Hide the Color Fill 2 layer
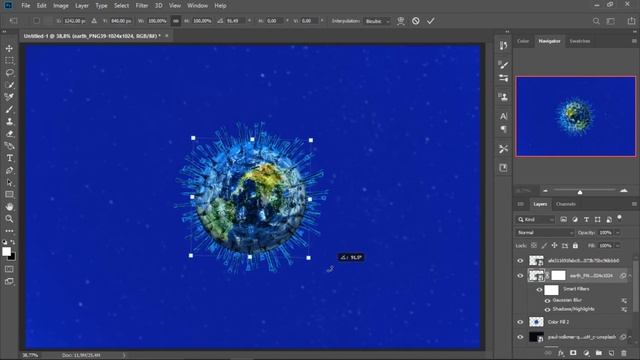Image resolution: width=640 pixels, height=360 pixels. pyautogui.click(x=520, y=322)
